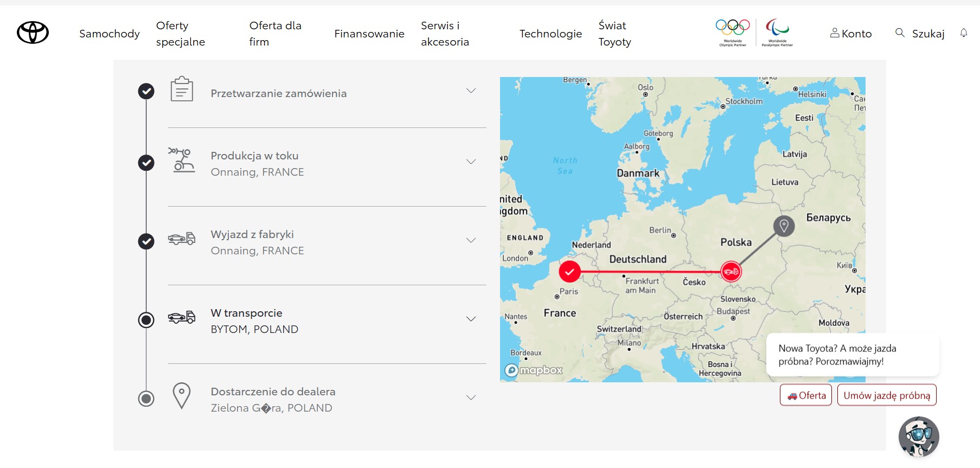
Task: Open the Oferty specjalne menu
Action: pos(181,34)
